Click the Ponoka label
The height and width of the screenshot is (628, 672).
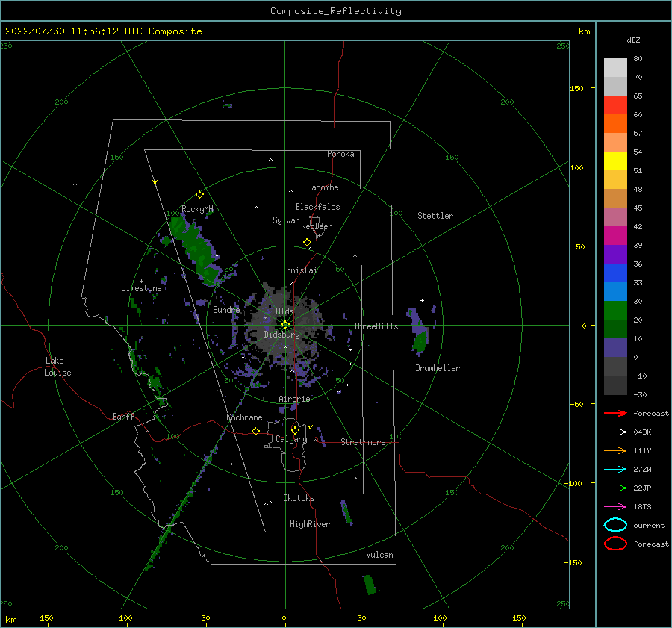click(x=340, y=154)
